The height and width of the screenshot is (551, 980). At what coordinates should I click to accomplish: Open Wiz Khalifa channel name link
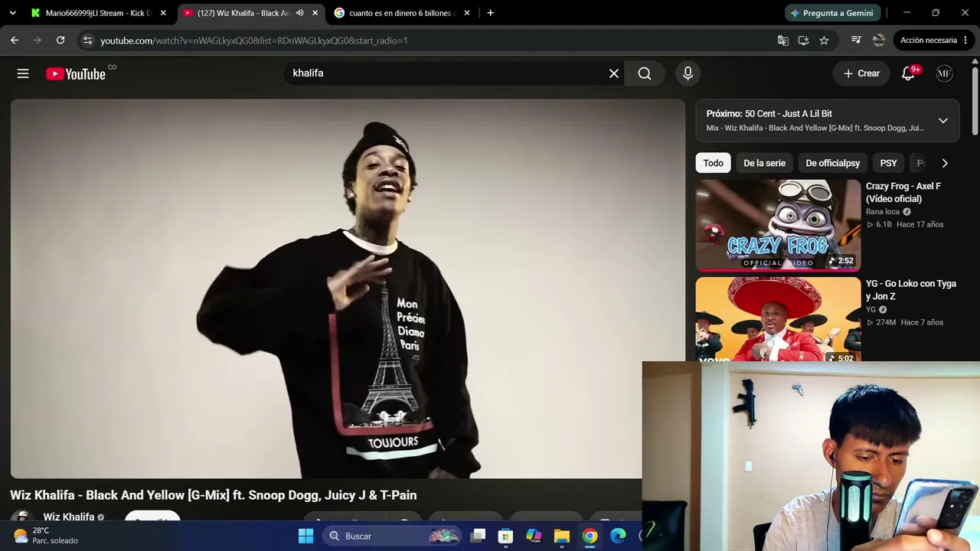69,517
